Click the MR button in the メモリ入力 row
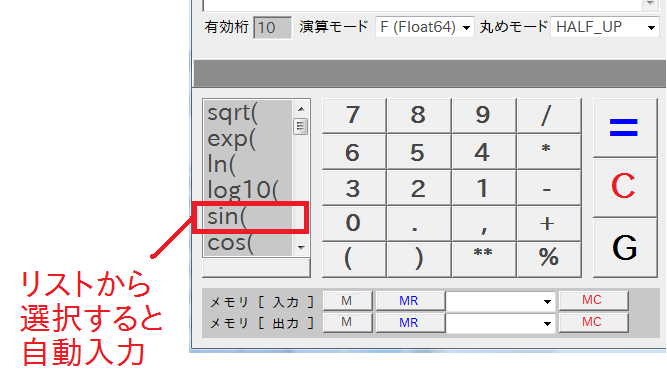The width and height of the screenshot is (667, 391). 410,301
